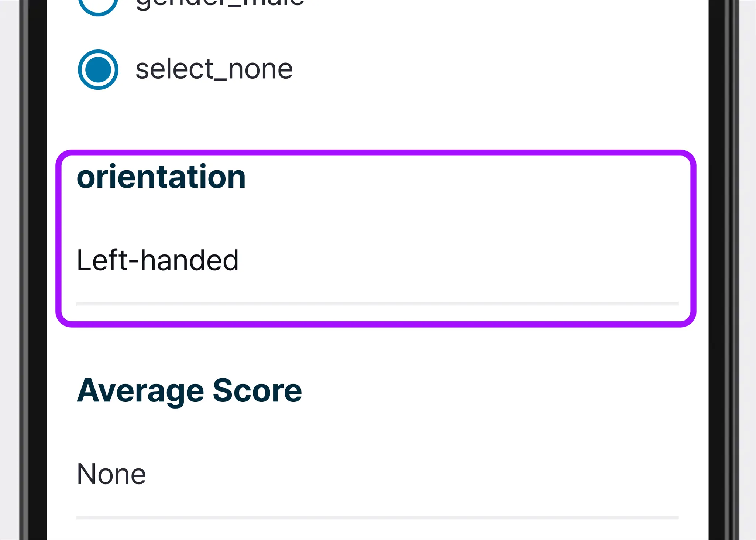The height and width of the screenshot is (540, 756).
Task: Click the Average Score heading
Action: (189, 390)
